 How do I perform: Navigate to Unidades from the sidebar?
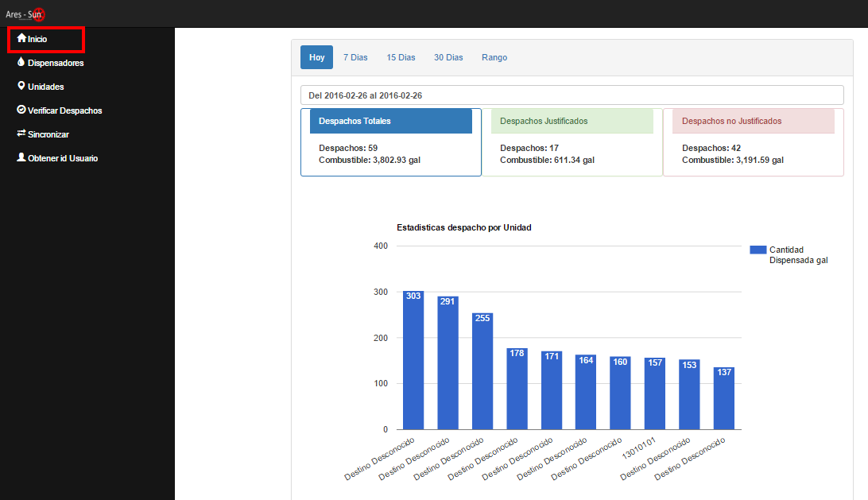point(45,86)
